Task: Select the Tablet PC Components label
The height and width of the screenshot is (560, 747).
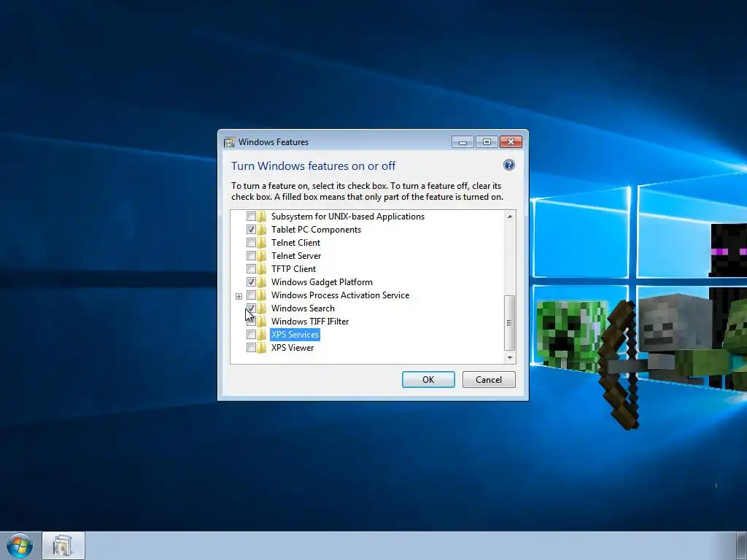Action: [x=316, y=230]
